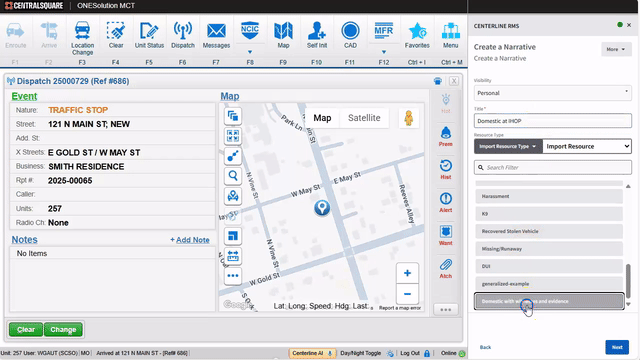Expand the side panel three-dots button

(446, 310)
